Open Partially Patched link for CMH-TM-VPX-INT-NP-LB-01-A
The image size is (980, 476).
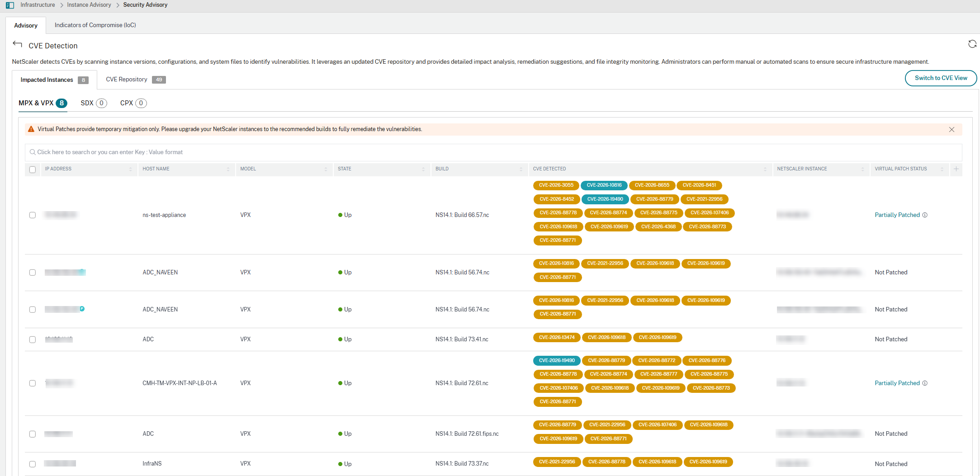tap(897, 383)
